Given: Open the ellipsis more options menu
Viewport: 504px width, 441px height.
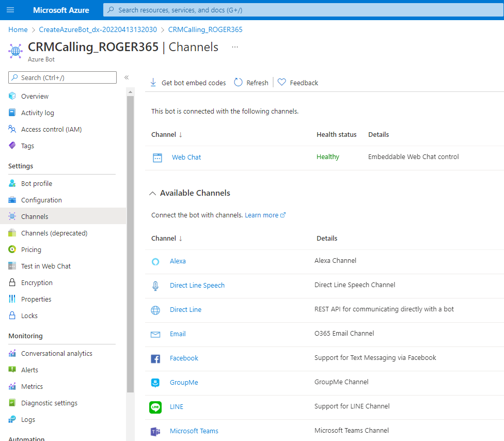Looking at the screenshot, I should click(235, 47).
